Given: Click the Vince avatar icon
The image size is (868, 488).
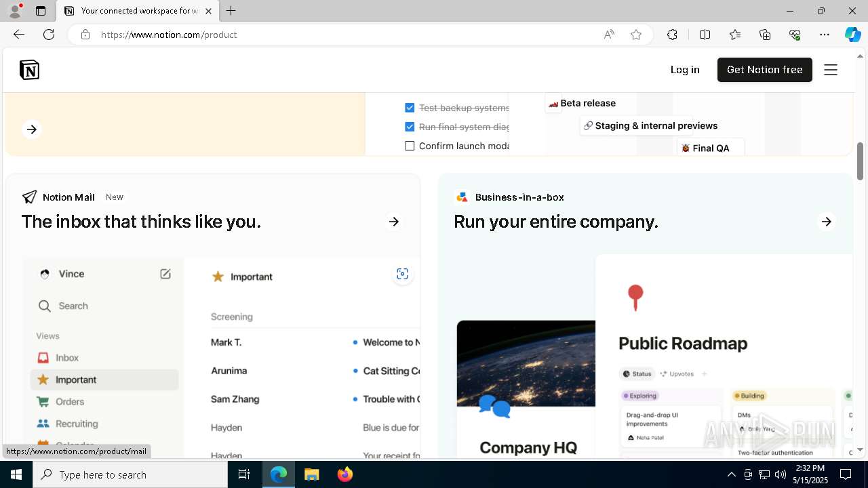Looking at the screenshot, I should click(x=45, y=274).
